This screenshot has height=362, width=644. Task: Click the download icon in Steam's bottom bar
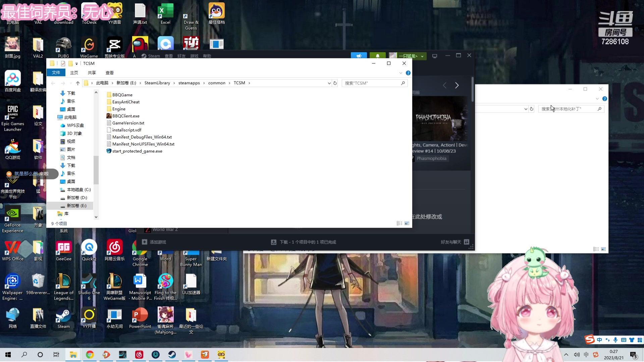(x=274, y=242)
